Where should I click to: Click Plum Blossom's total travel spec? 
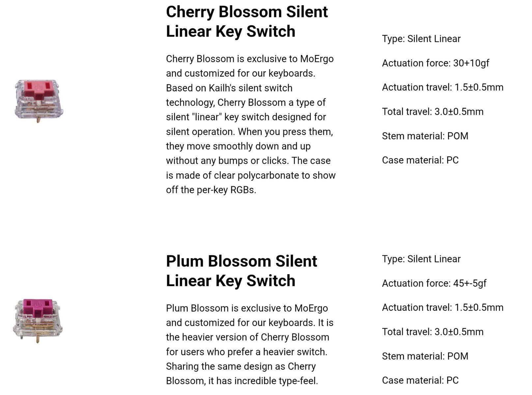point(433,332)
